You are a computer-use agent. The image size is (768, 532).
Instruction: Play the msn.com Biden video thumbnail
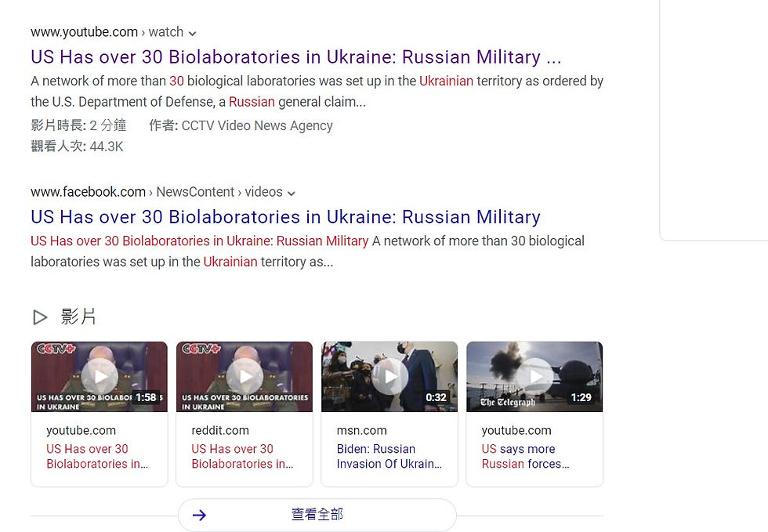389,377
